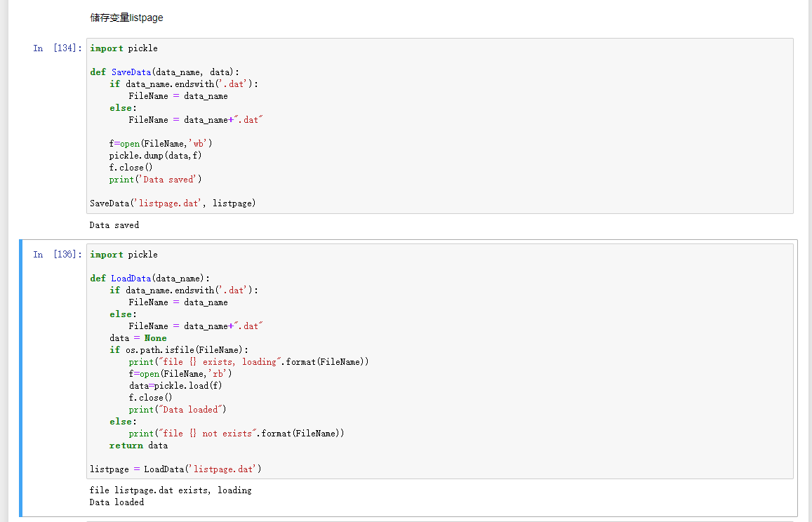Click the print('Data saved') statement
The width and height of the screenshot is (812, 522).
point(155,180)
